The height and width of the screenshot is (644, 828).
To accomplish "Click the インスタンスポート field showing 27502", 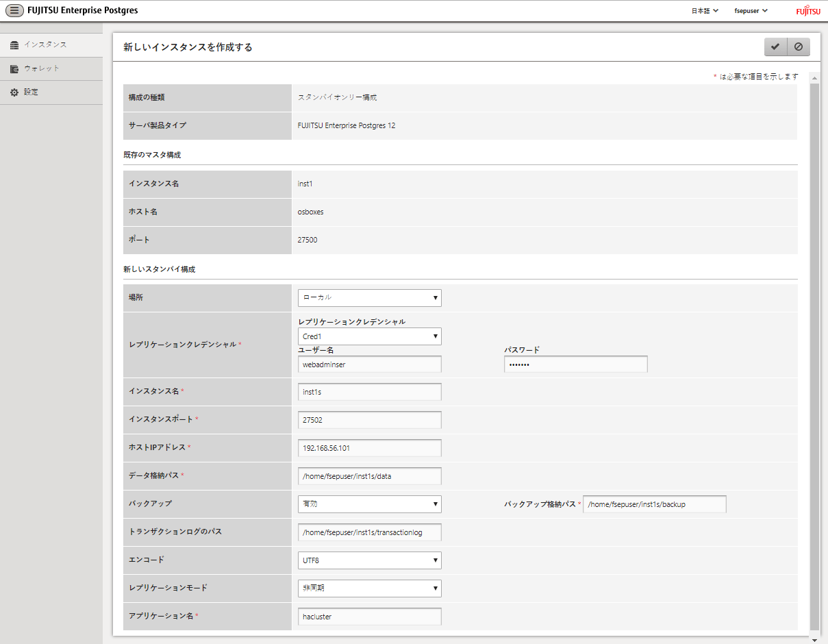I will [369, 420].
